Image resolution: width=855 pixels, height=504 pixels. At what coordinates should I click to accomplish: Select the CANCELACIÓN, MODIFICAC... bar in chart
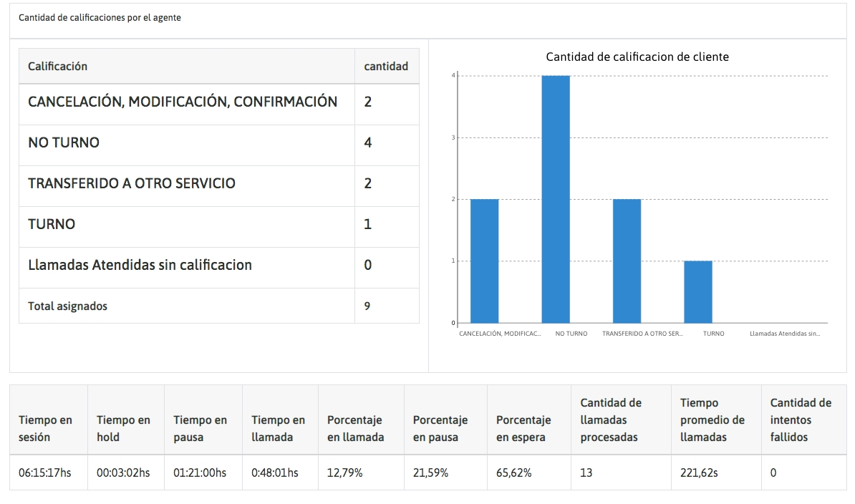484,261
